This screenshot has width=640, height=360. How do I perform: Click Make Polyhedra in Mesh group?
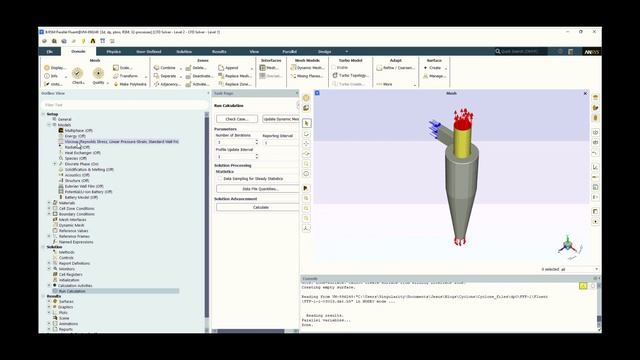point(129,84)
